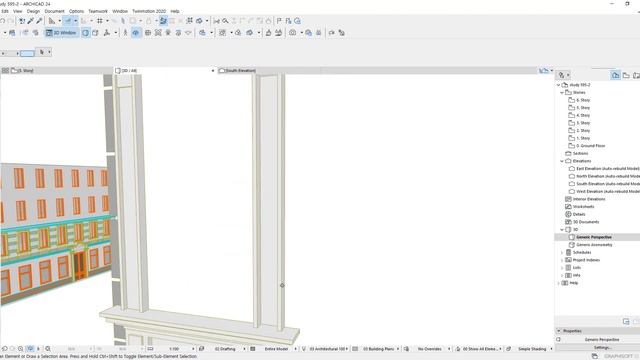Click the Find and Select magnifier icon
Screen dimensions: 640x360
(x=225, y=21)
